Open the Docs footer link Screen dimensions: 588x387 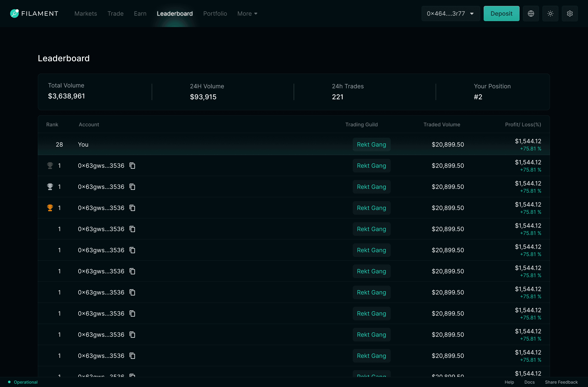[x=529, y=382]
